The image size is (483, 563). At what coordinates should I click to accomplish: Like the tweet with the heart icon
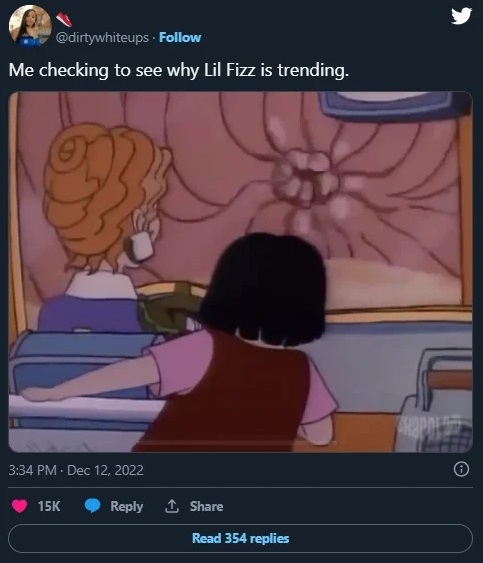point(19,506)
